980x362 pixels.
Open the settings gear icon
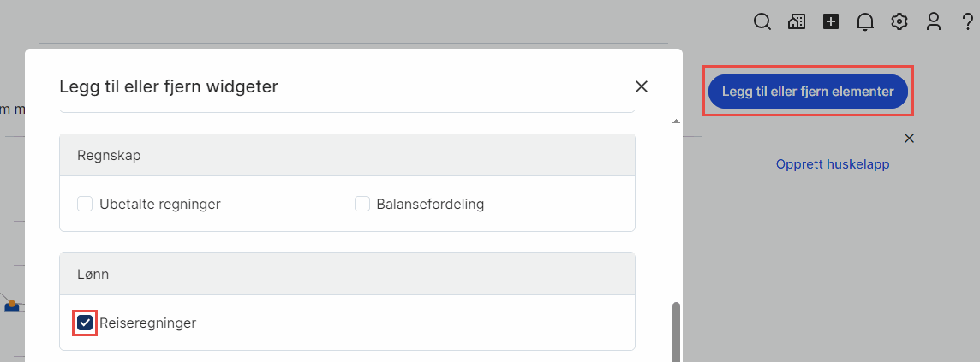tap(899, 22)
